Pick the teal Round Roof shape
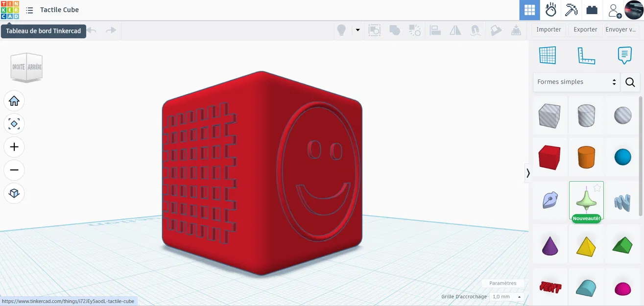Image resolution: width=644 pixels, height=306 pixels. click(586, 287)
